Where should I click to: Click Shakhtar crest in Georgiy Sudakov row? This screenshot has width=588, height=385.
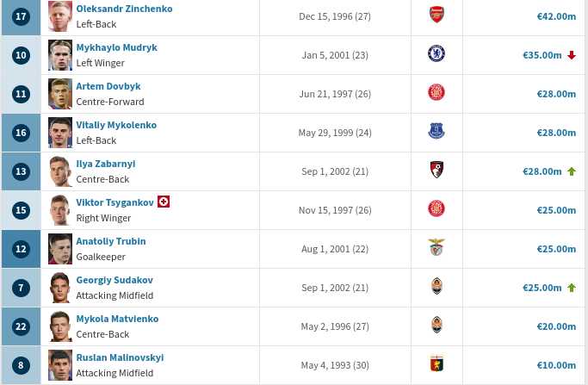click(x=436, y=287)
